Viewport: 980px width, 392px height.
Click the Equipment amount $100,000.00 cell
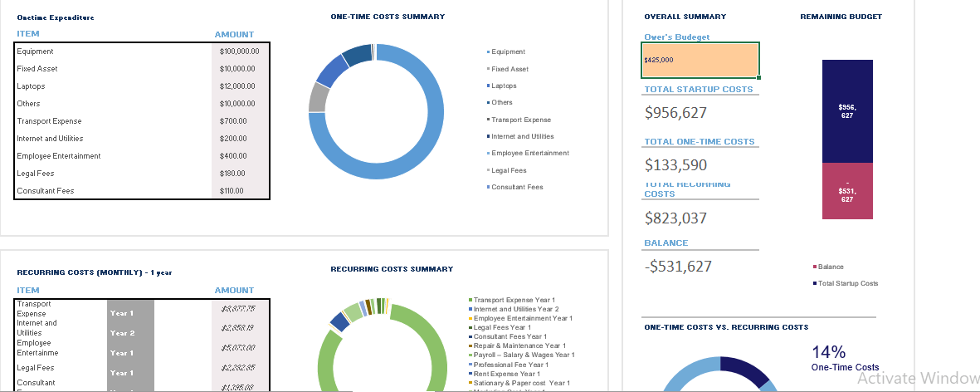coord(240,51)
